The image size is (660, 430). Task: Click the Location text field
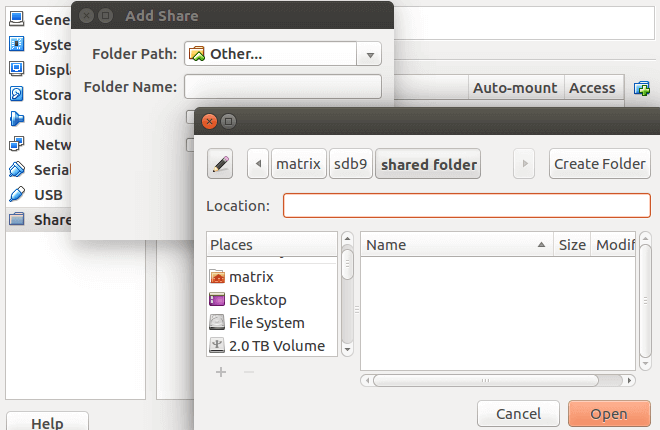tap(466, 206)
